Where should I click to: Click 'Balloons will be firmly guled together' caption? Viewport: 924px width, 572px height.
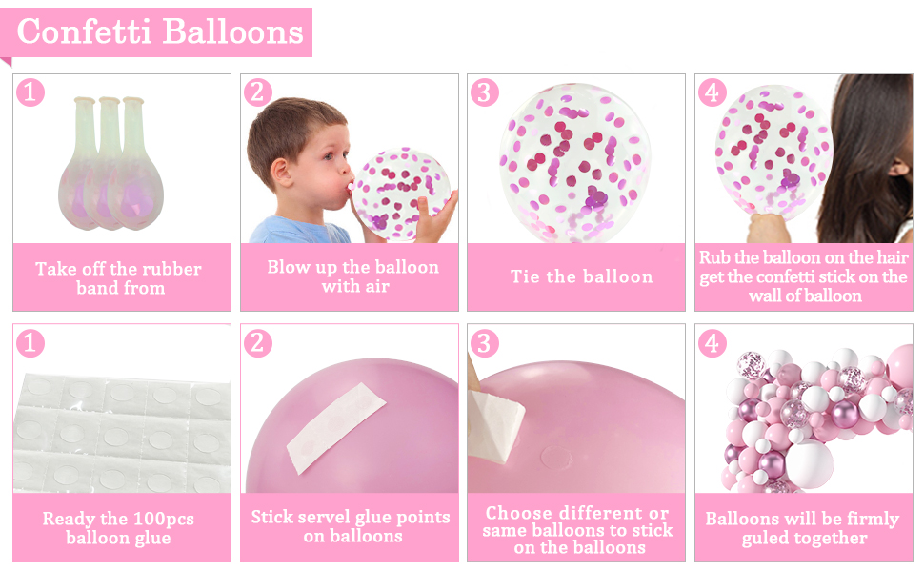[x=803, y=528]
